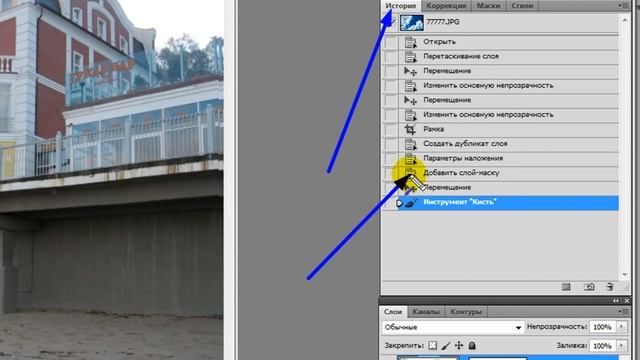Collapse the Слои panel with double-arrow icon
The width and height of the screenshot is (640, 360).
pos(616,301)
